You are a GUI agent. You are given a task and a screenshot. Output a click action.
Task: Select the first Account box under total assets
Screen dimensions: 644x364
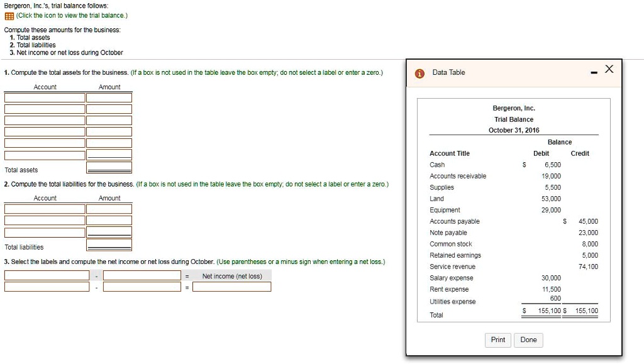44,97
